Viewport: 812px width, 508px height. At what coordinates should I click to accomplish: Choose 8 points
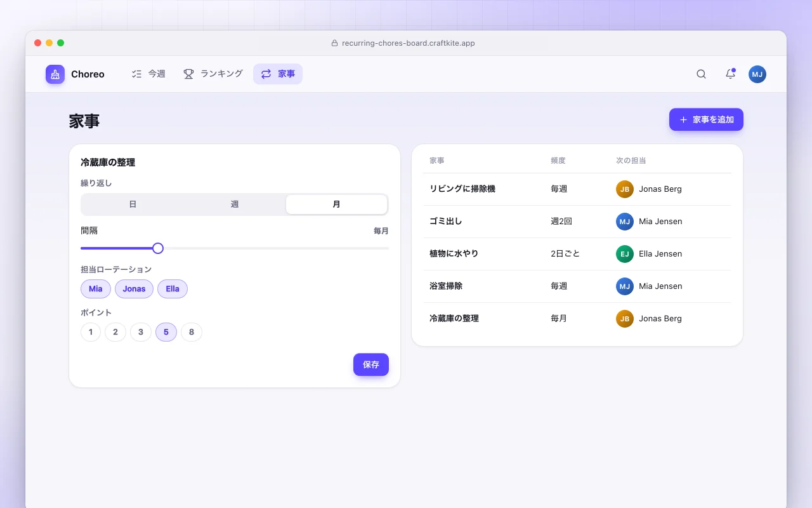[x=192, y=332]
